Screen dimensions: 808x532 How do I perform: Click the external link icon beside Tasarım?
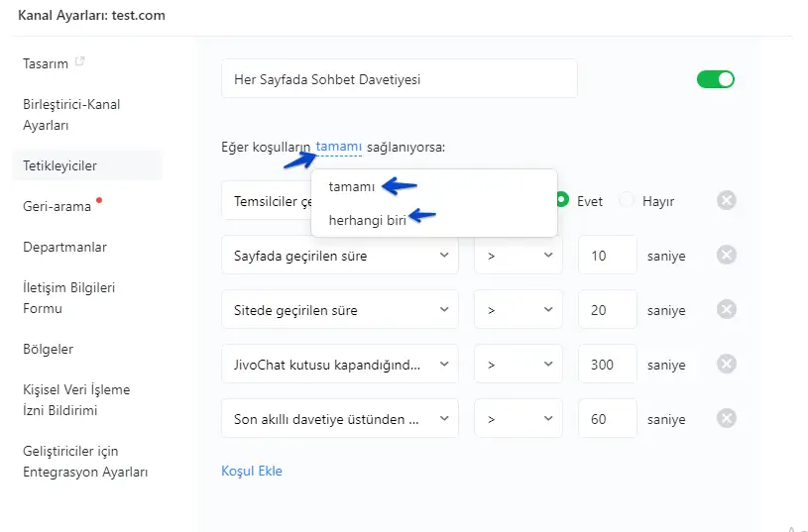click(x=80, y=62)
